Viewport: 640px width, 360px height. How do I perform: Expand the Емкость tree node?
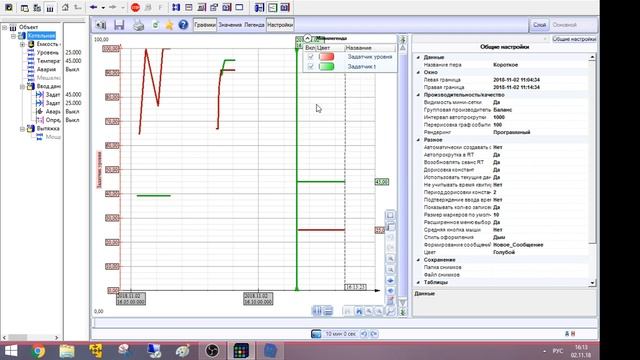(x=22, y=44)
